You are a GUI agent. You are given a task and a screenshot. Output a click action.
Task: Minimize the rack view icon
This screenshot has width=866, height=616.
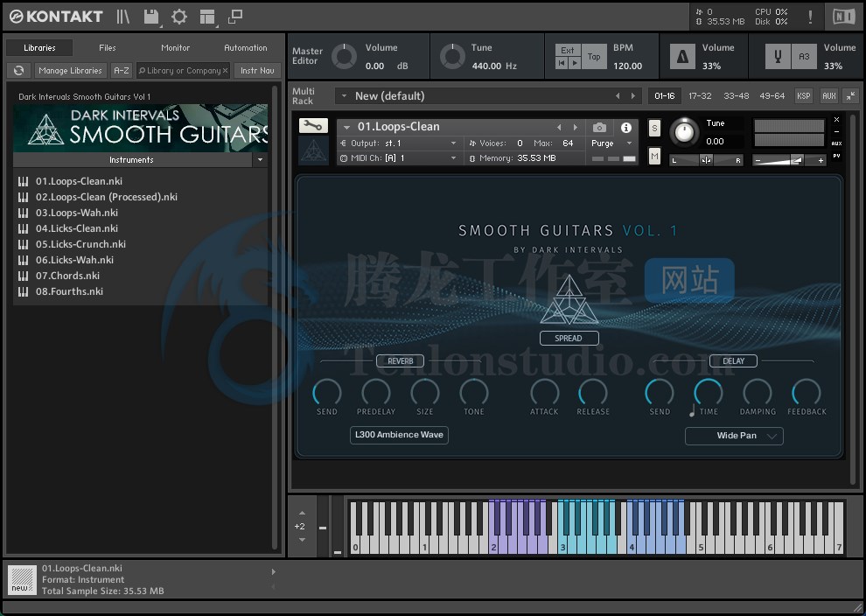click(850, 96)
